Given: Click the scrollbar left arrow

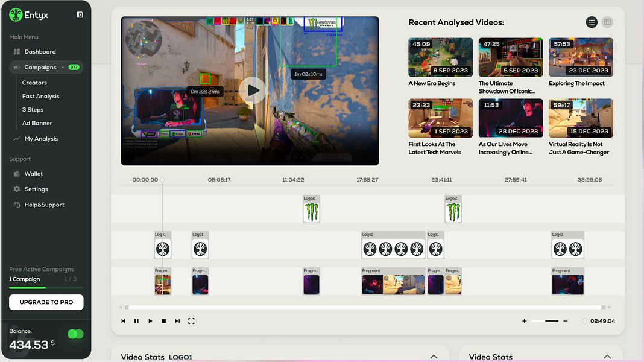Looking at the screenshot, I should 121,307.
